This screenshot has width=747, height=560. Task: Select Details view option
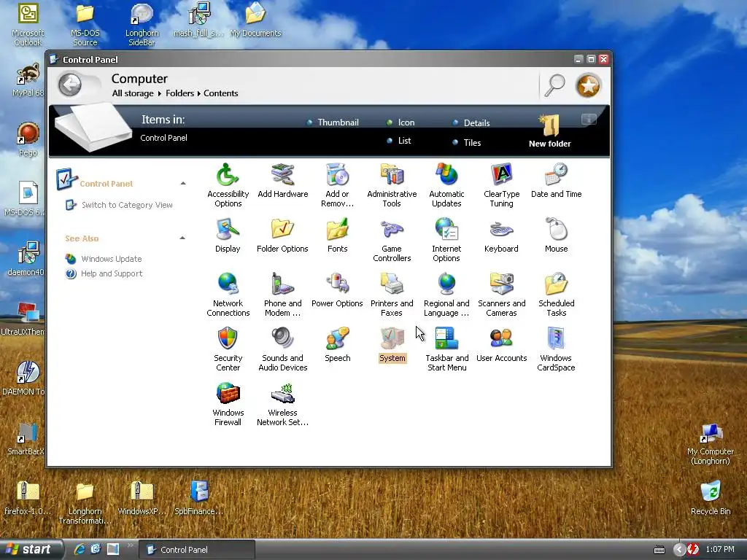tap(471, 122)
